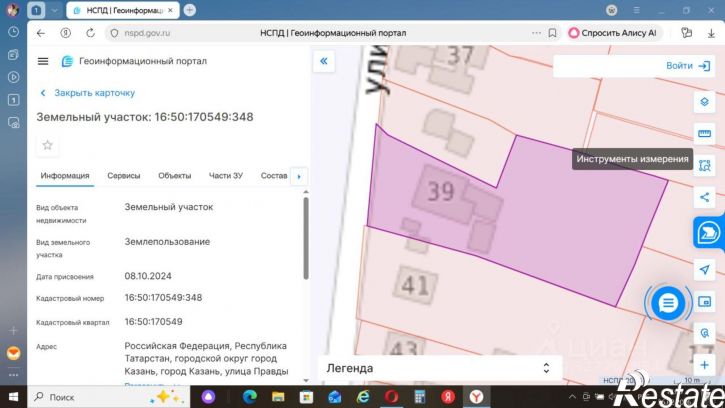Click the info panel vertical scrollbar
This screenshot has width=725, height=408.
click(306, 238)
